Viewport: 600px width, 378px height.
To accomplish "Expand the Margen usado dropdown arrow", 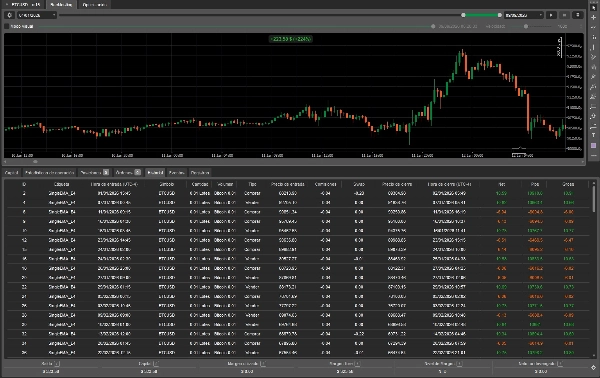I will [x=263, y=363].
